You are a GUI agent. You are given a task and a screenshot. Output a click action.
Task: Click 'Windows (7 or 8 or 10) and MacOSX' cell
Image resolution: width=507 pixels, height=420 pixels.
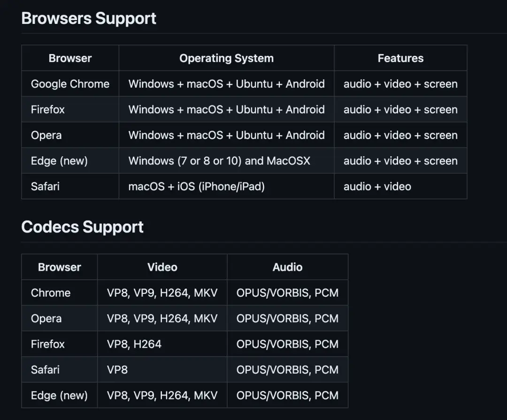(x=219, y=161)
